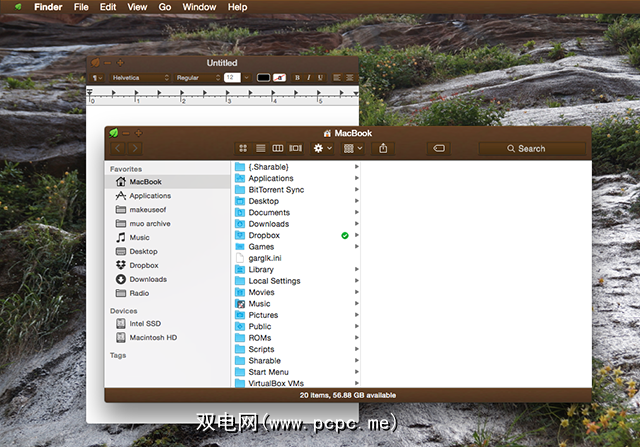Image resolution: width=640 pixels, height=447 pixels.
Task: Open muo archive in sidebar
Action: coord(167,223)
